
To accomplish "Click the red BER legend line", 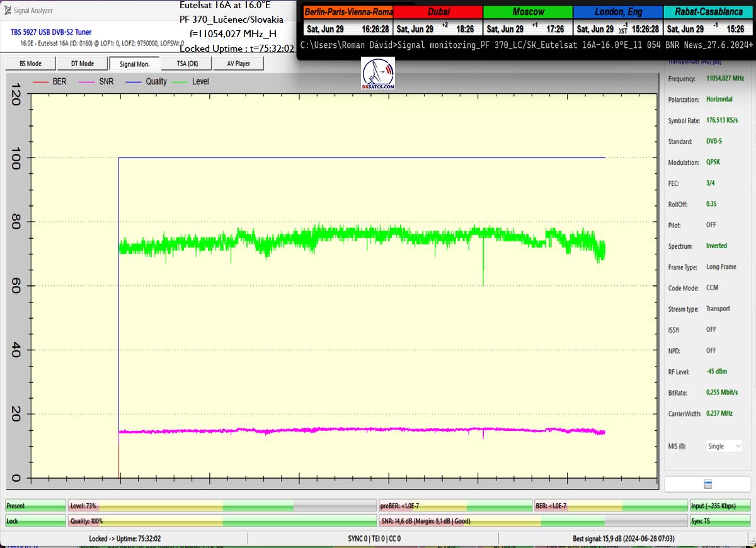I will 40,81.
